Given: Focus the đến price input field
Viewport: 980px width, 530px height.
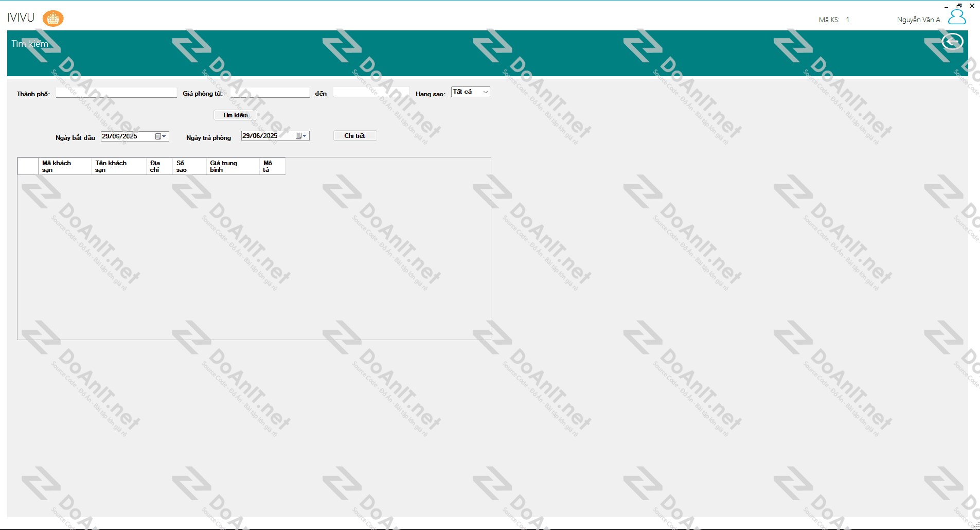Looking at the screenshot, I should tap(370, 92).
